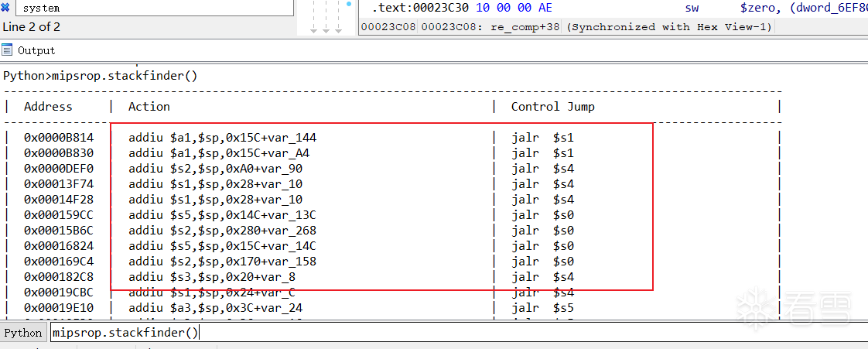The width and height of the screenshot is (868, 349).
Task: Select address 0x00015B6C in output
Action: click(x=59, y=231)
